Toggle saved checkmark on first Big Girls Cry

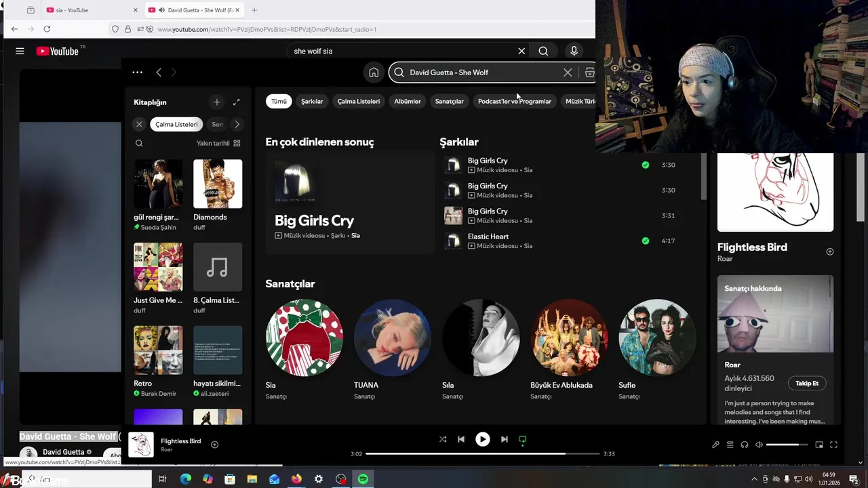[x=646, y=165]
